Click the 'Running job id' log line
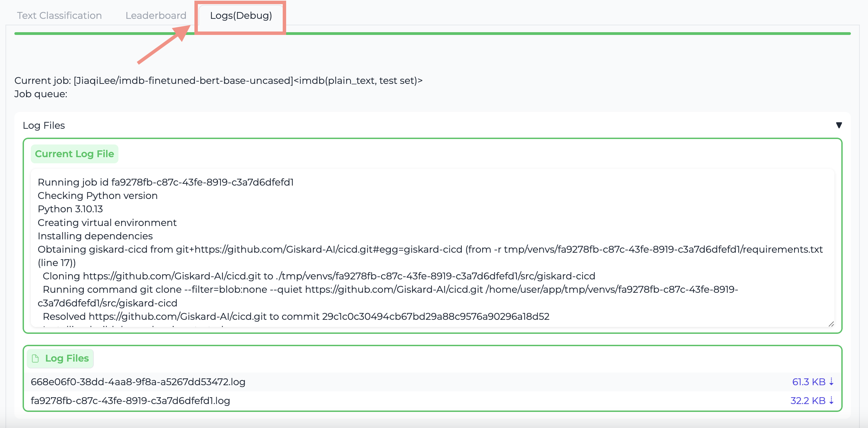The height and width of the screenshot is (428, 868). pyautogui.click(x=166, y=182)
